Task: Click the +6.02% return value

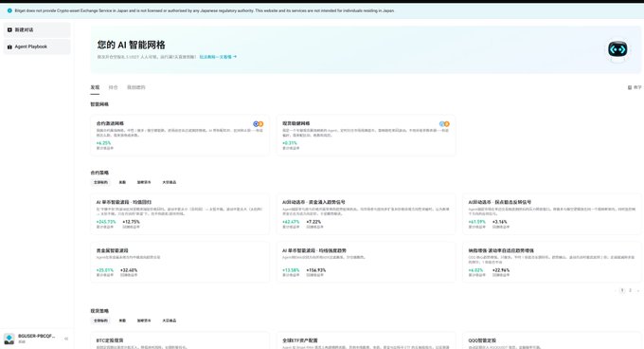Action: point(476,270)
